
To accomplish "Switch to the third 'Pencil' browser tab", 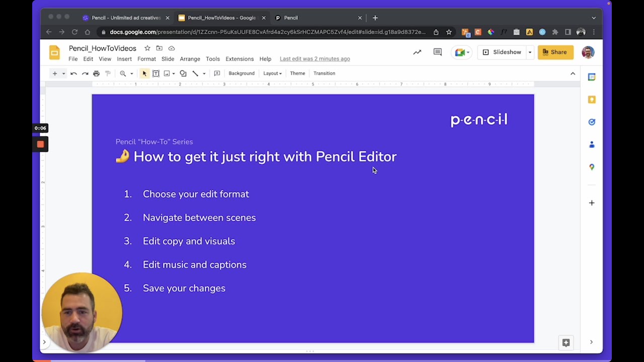I will pos(317,18).
